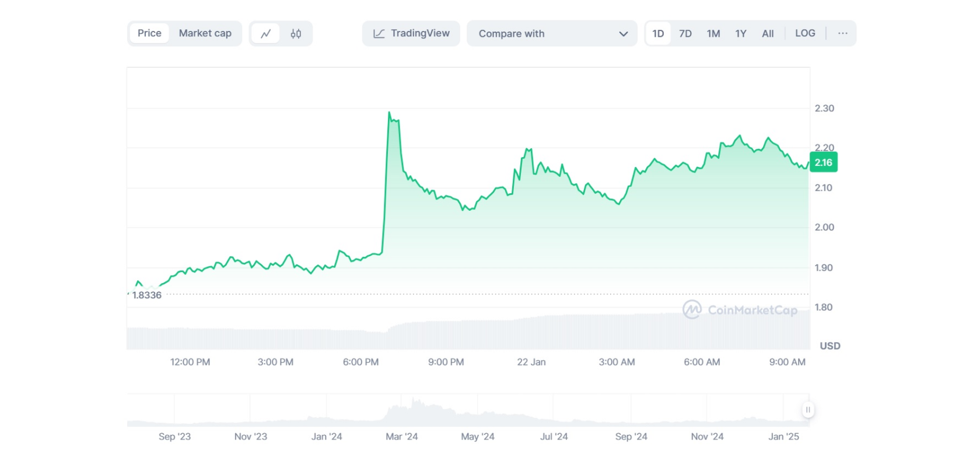Switch to candlestick chart icon
Image resolution: width=980 pixels, height=467 pixels.
coord(296,34)
